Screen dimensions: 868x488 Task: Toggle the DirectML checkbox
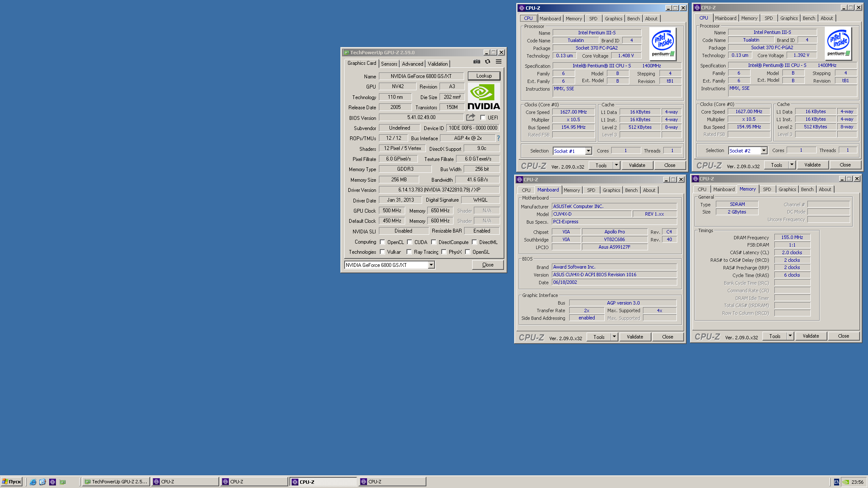(x=474, y=242)
